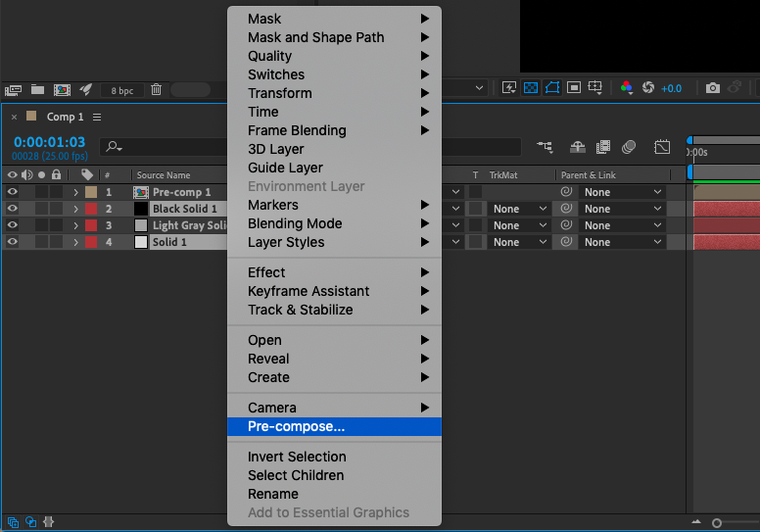Choose Pre-compose... from the context menu
This screenshot has width=760, height=532.
click(296, 426)
